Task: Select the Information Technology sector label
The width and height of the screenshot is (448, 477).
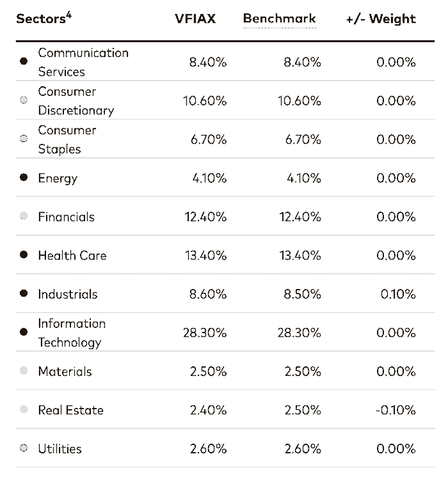Action: (x=72, y=332)
